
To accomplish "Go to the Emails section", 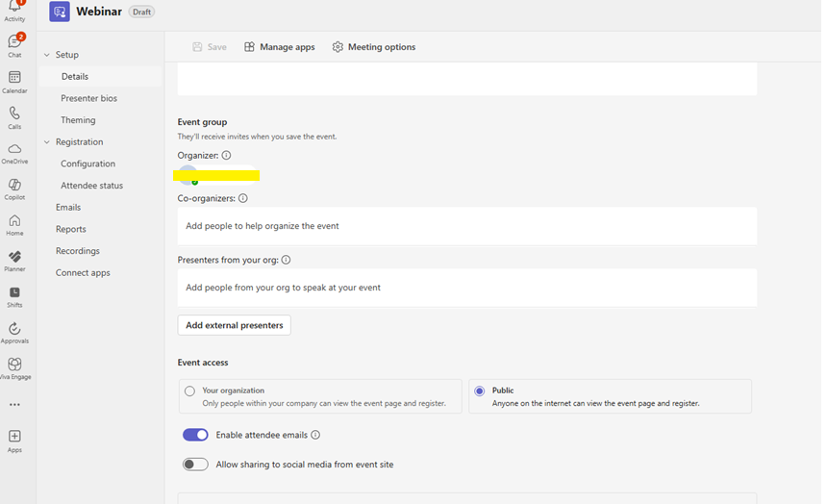I will [x=68, y=208].
